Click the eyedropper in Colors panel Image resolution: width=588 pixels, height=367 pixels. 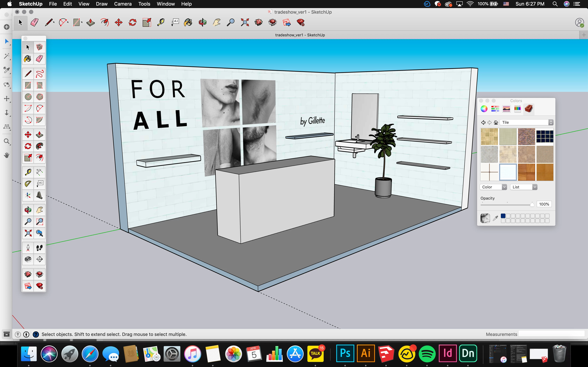pyautogui.click(x=495, y=218)
